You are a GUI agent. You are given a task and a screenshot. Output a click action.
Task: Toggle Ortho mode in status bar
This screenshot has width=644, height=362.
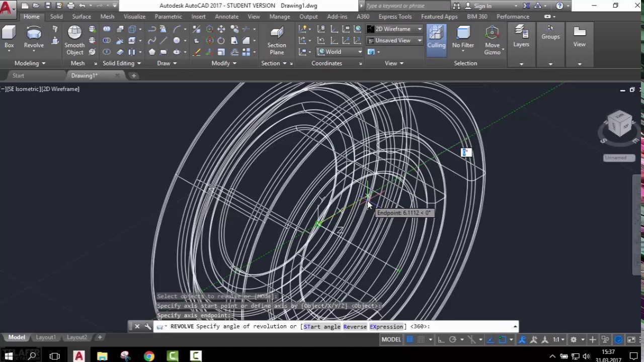pyautogui.click(x=441, y=339)
